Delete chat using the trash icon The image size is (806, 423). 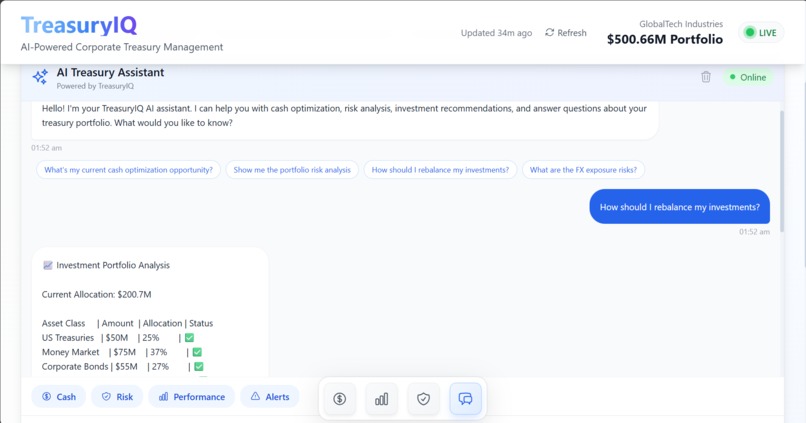point(706,77)
